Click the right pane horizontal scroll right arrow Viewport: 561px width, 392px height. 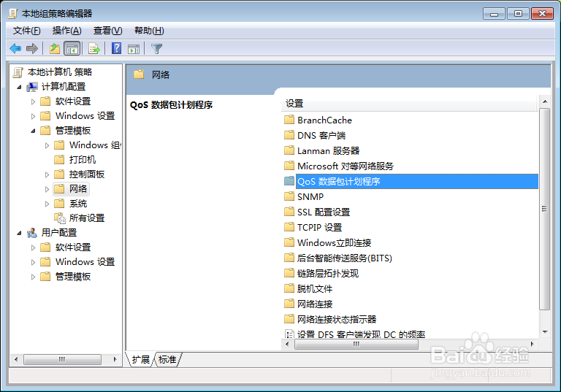pos(533,344)
